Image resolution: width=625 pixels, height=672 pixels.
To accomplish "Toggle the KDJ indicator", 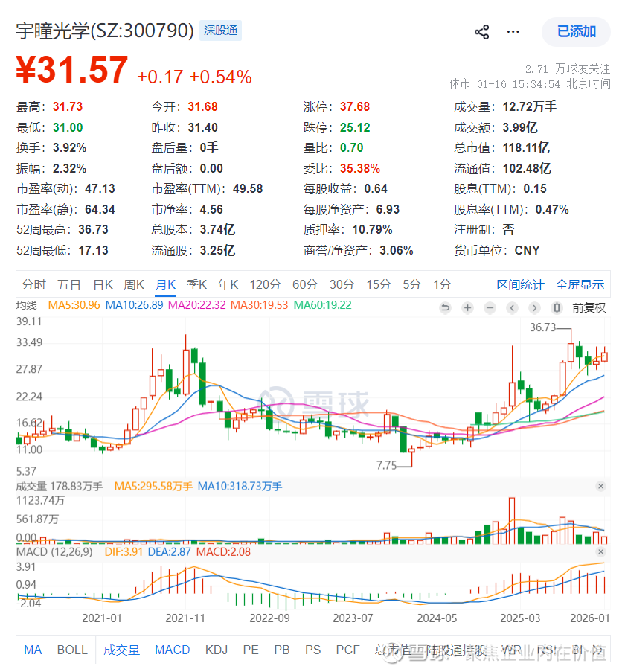I will point(217,650).
